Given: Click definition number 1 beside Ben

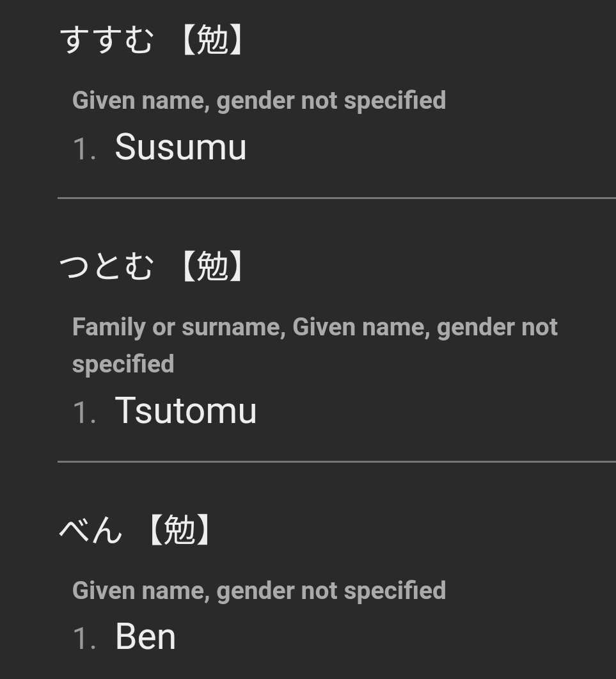Looking at the screenshot, I should point(84,639).
